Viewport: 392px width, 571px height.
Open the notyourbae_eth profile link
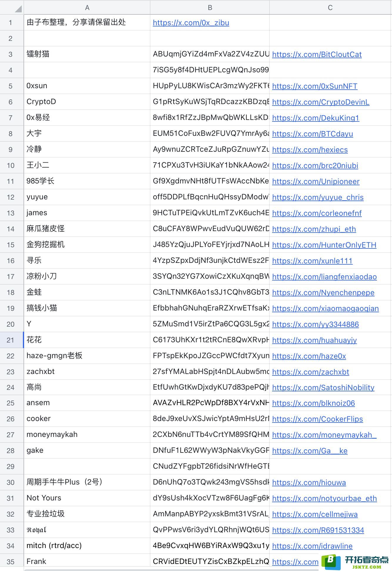click(324, 498)
